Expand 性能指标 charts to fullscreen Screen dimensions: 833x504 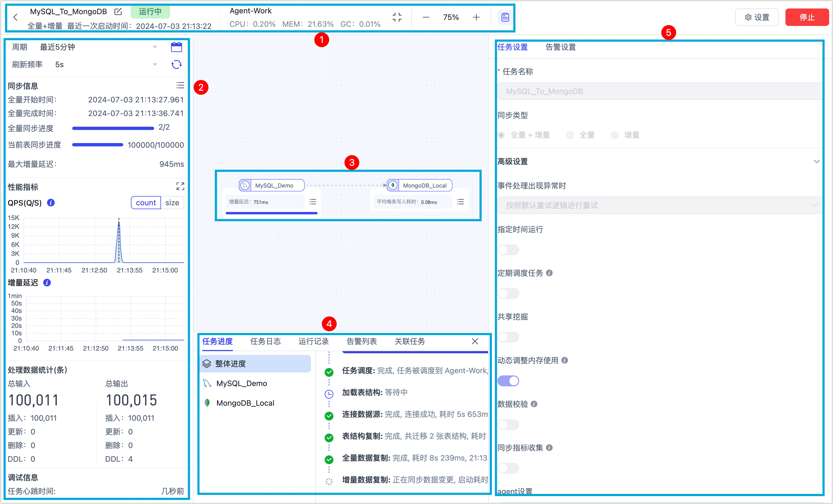[180, 186]
